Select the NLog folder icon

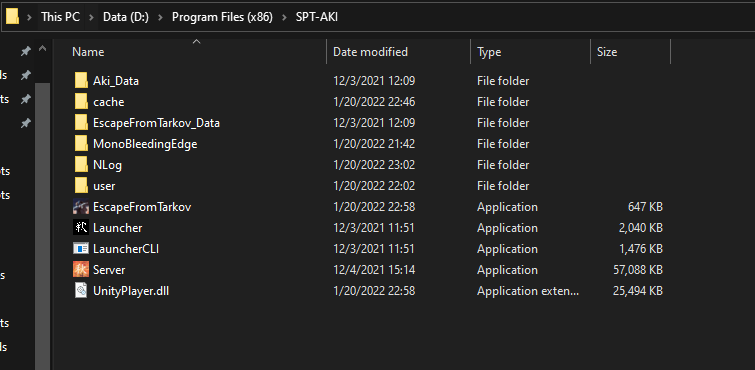pos(81,165)
